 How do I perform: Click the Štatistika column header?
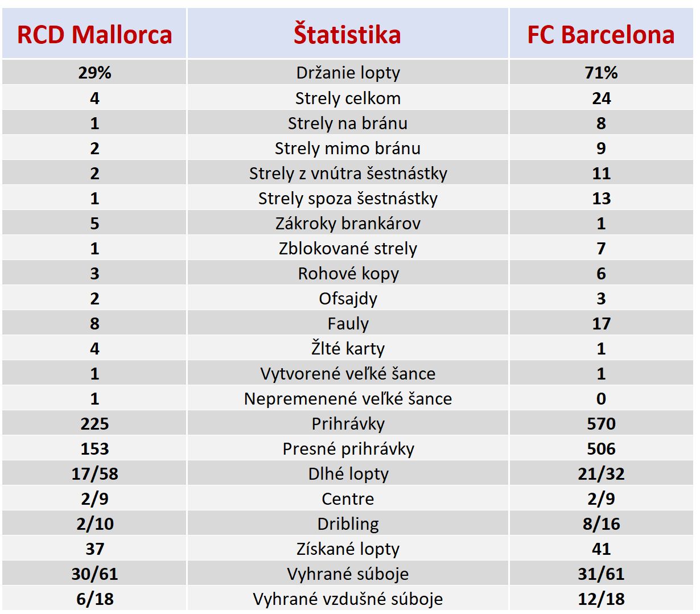coord(348,34)
